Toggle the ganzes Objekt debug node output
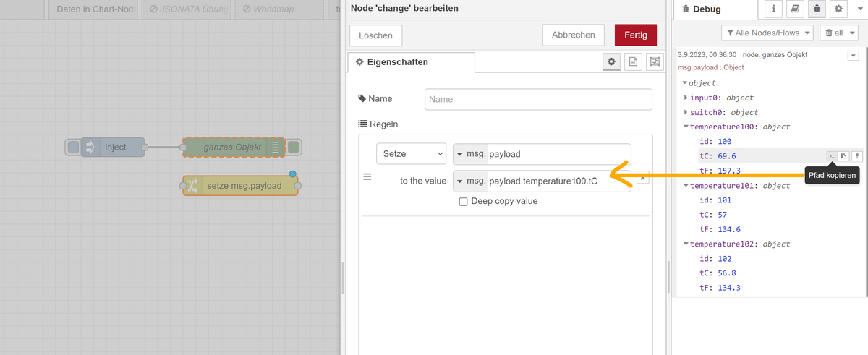This screenshot has height=355, width=868. tap(294, 147)
